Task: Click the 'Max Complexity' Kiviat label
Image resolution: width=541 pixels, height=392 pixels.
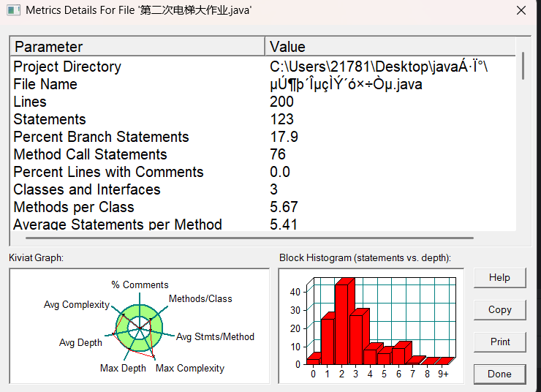Action: click(190, 368)
